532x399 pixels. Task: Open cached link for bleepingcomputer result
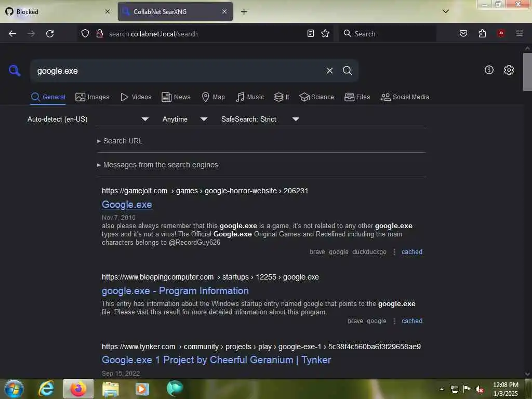pyautogui.click(x=412, y=321)
